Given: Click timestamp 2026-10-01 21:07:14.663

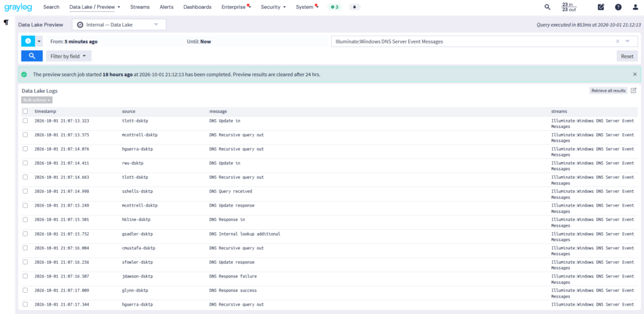Looking at the screenshot, I should pyautogui.click(x=62, y=177).
